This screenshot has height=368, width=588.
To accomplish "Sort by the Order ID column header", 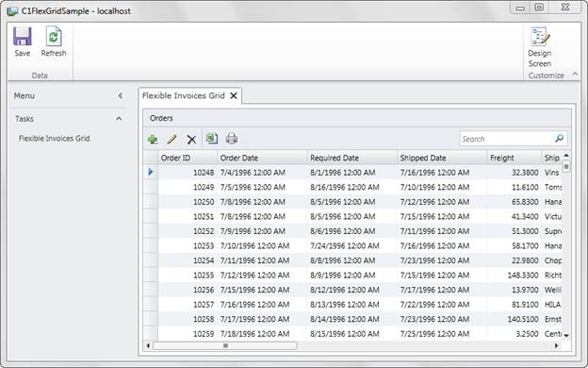I will (x=188, y=158).
